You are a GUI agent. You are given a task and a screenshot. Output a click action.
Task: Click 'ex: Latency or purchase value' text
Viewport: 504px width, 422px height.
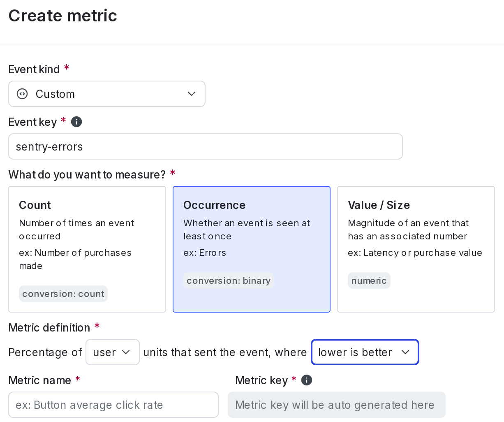point(415,253)
